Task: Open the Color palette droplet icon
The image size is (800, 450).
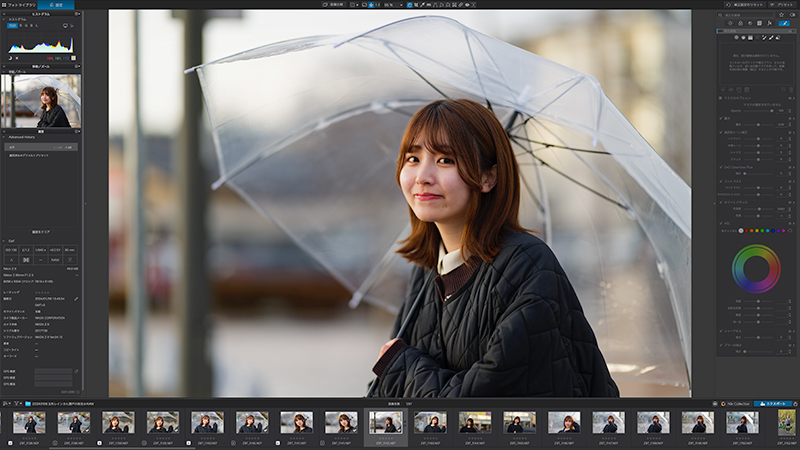Action: pyautogui.click(x=740, y=23)
